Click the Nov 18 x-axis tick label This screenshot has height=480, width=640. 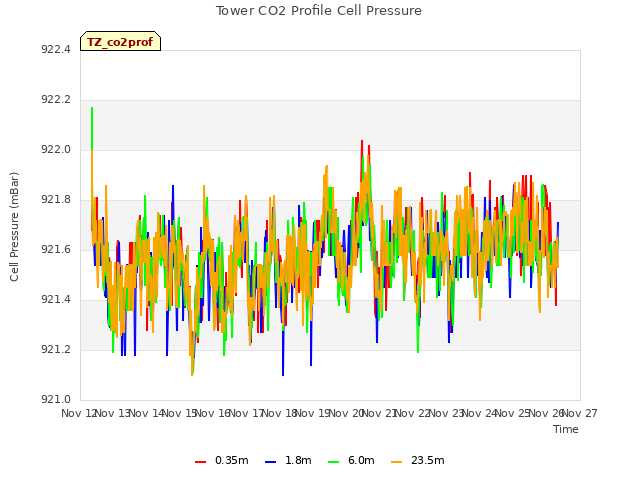279,413
